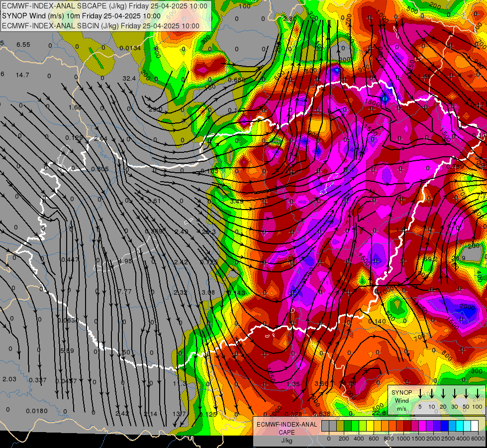This screenshot has height=448, width=487.
Task: Click the 100 m/s wind arrow in legend
Action: [478, 394]
